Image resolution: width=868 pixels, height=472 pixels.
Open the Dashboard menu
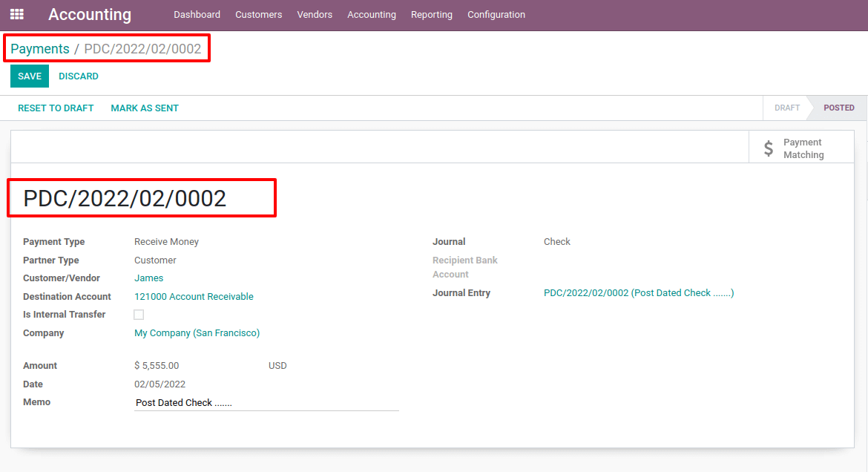[x=197, y=14]
